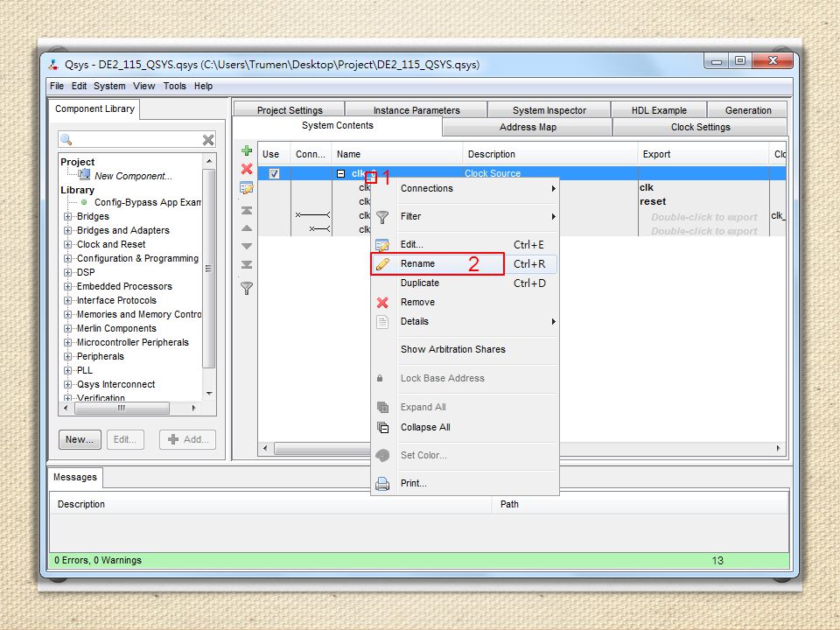
Task: Click the filter funnel toolbar icon
Action: 247,288
